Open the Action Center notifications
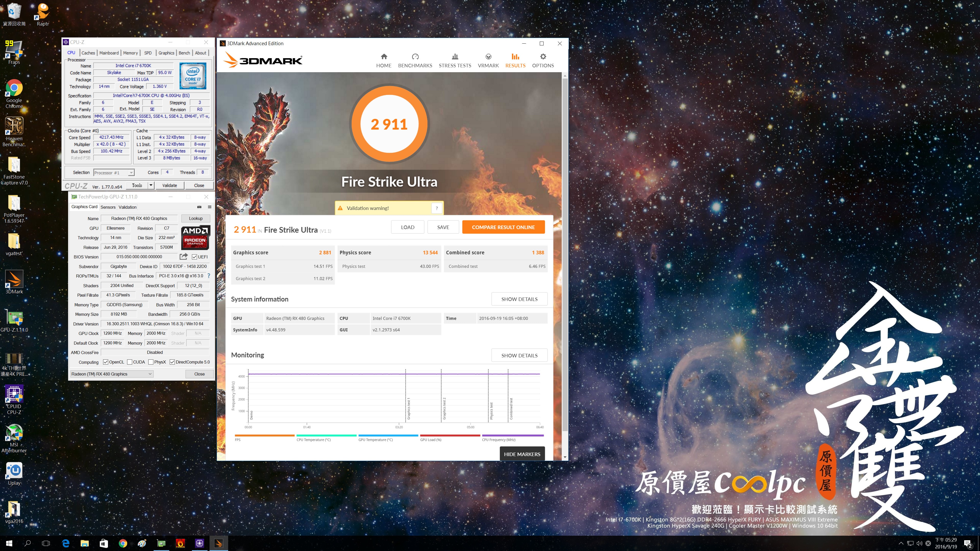980x551 pixels. click(968, 544)
